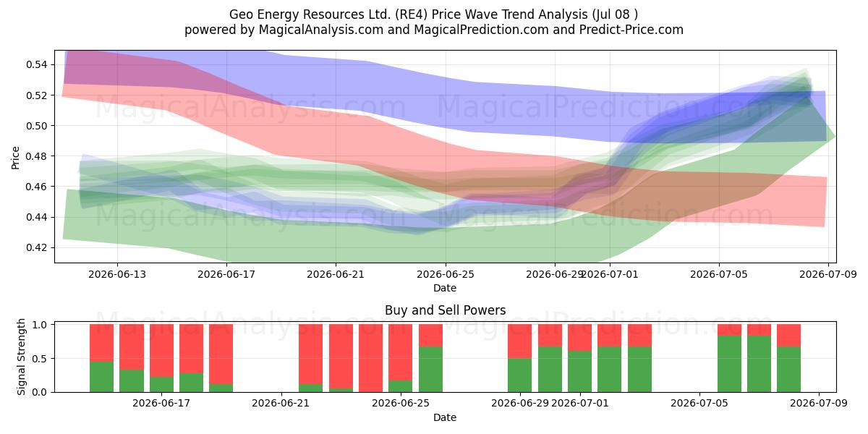Click the first bar in Buy and Sell Powers
This screenshot has width=868, height=434.
coord(101,358)
